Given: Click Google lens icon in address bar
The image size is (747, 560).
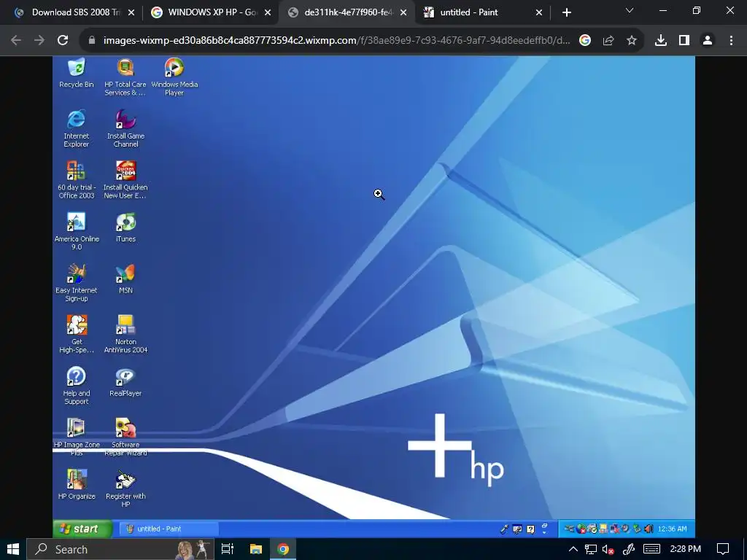Looking at the screenshot, I should point(585,41).
